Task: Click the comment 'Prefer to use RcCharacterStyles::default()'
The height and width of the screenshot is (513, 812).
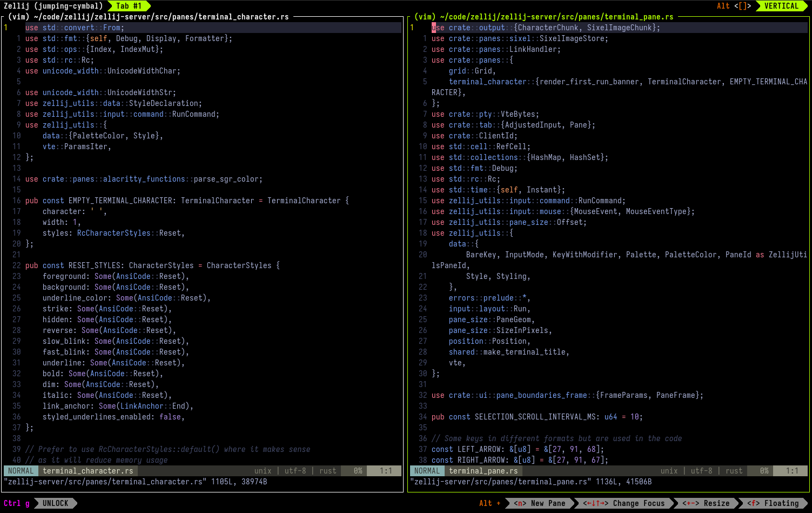Action: [168, 449]
